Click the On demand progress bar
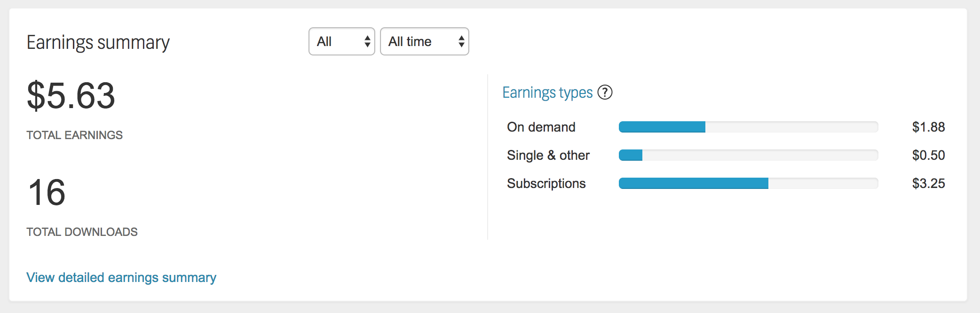 pyautogui.click(x=748, y=127)
